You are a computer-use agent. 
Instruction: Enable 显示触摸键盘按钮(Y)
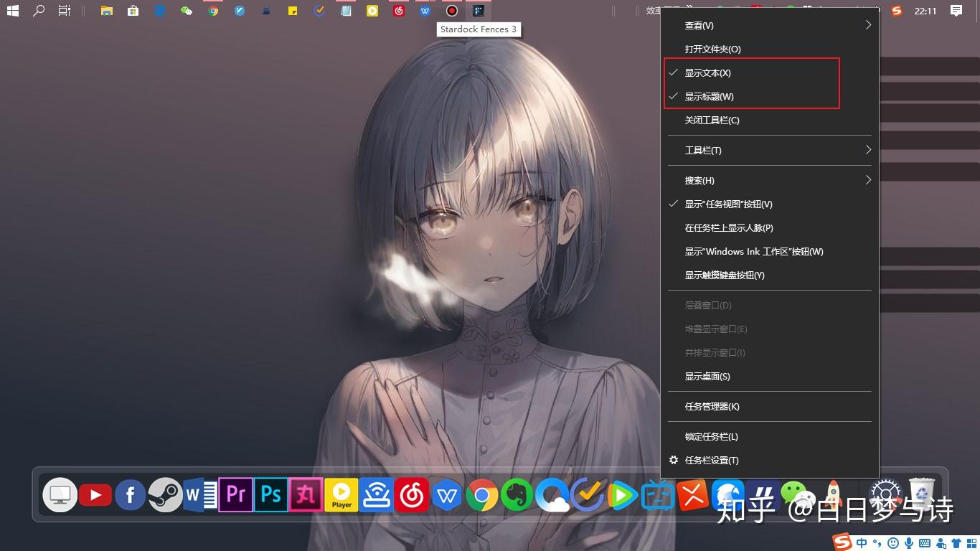[x=769, y=275]
